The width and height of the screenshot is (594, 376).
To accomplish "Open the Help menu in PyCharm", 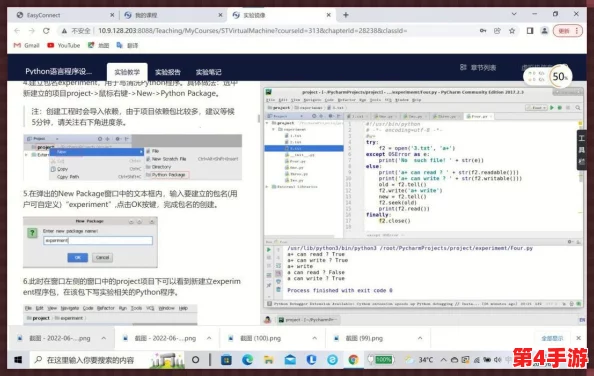I will (x=416, y=100).
